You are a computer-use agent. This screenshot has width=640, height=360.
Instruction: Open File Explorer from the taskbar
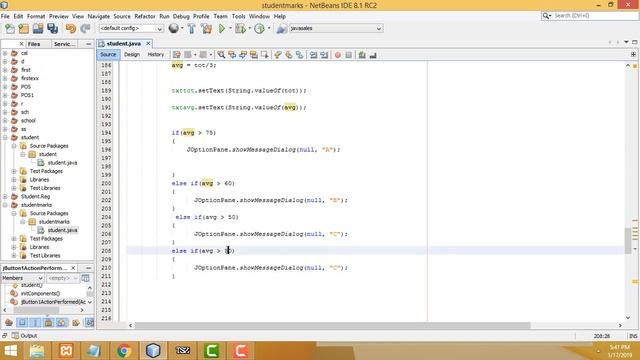[x=37, y=351]
